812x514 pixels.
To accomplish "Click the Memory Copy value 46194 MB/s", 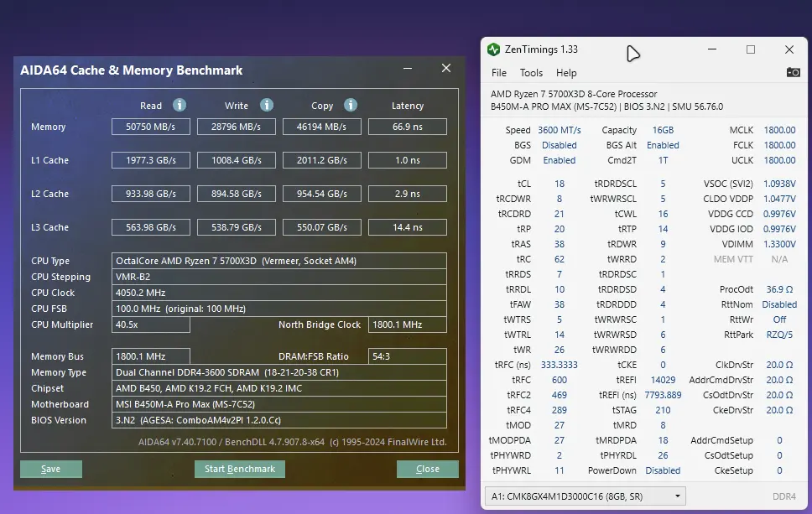I will [321, 127].
